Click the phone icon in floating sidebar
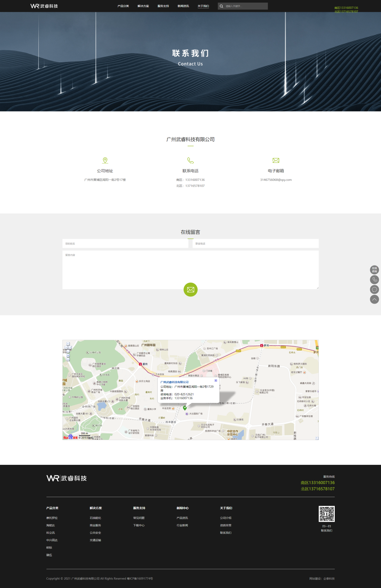Image resolution: width=381 pixels, height=588 pixels. pos(374,280)
